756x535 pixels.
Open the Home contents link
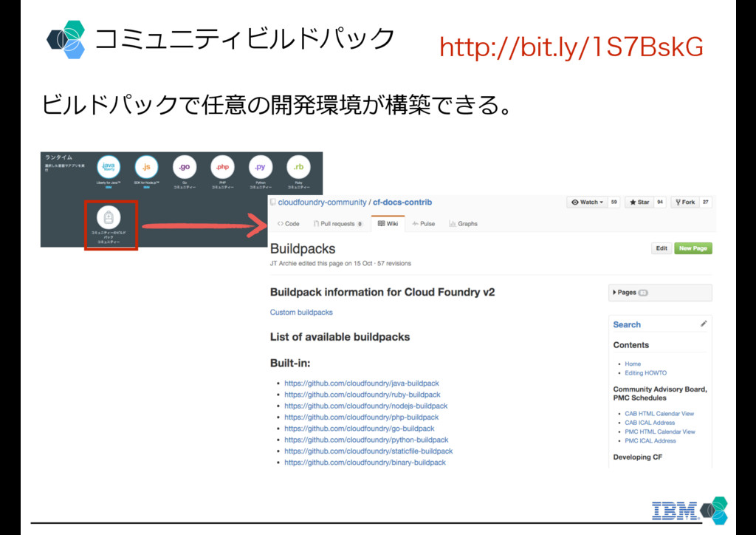633,364
